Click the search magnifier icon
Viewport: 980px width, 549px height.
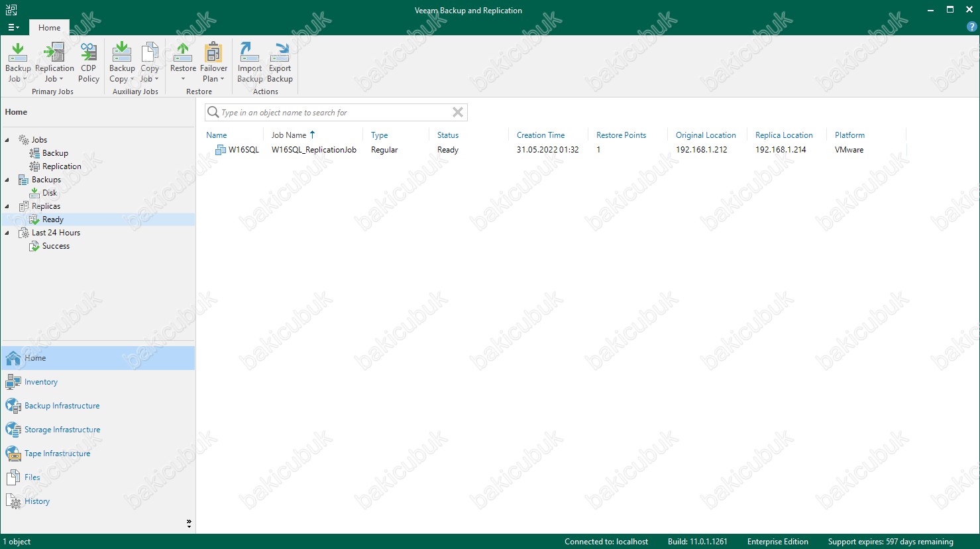(x=213, y=112)
